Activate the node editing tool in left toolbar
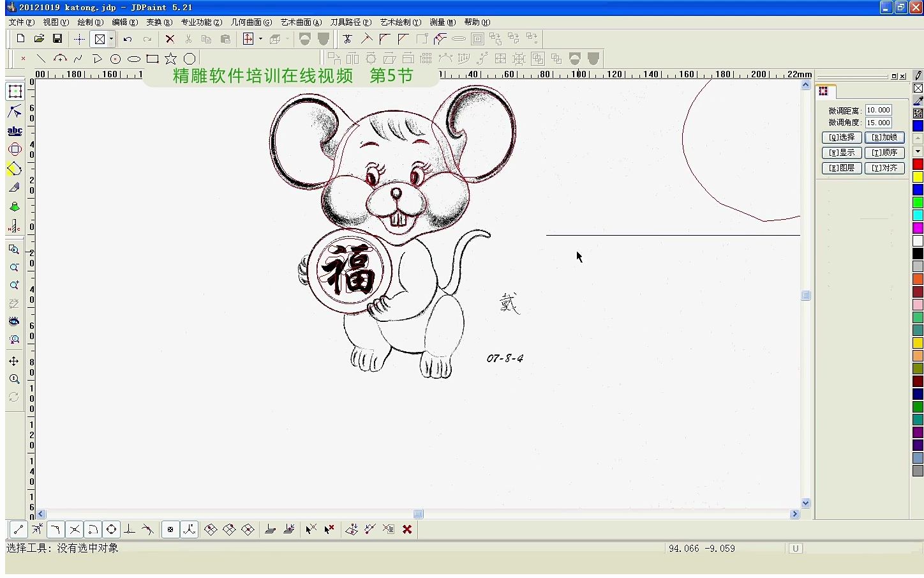 click(x=15, y=110)
